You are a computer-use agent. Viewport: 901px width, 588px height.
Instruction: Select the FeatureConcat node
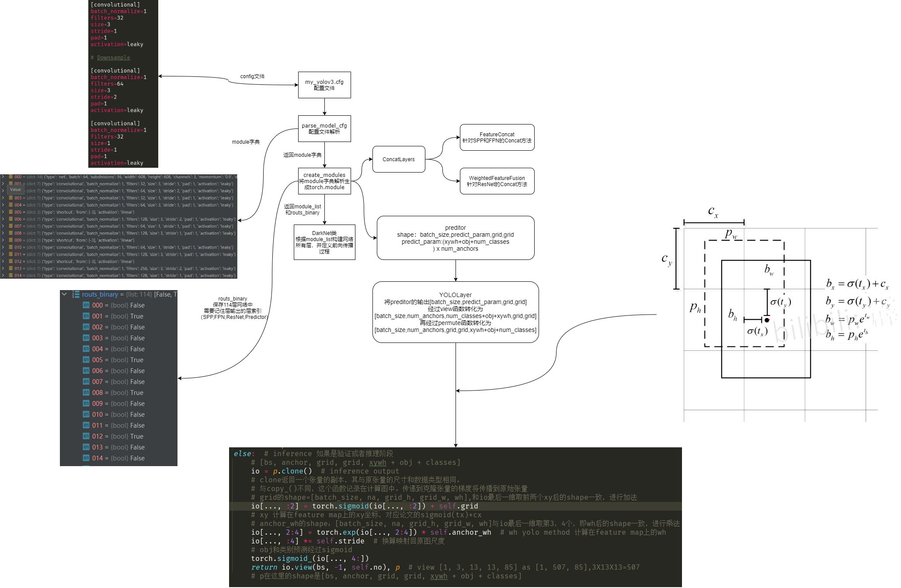pos(497,138)
